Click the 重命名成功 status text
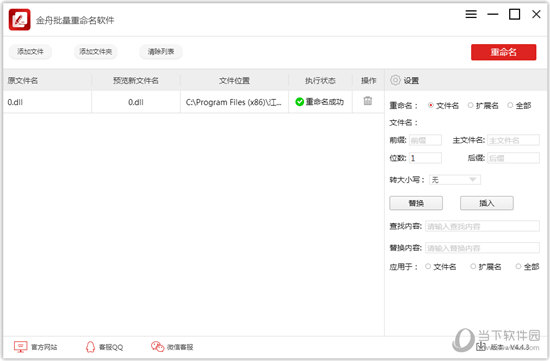This screenshot has width=550, height=361. 325,102
